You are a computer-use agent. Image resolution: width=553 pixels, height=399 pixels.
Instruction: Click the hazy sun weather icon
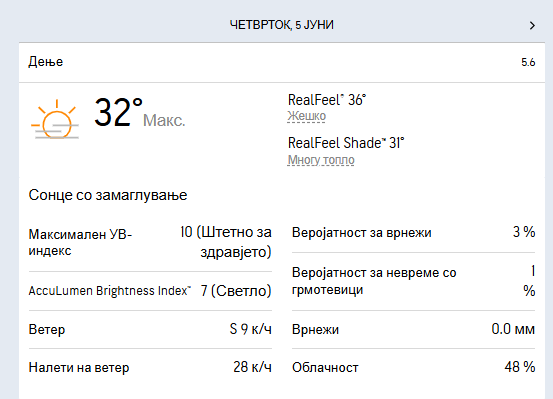pyautogui.click(x=55, y=119)
